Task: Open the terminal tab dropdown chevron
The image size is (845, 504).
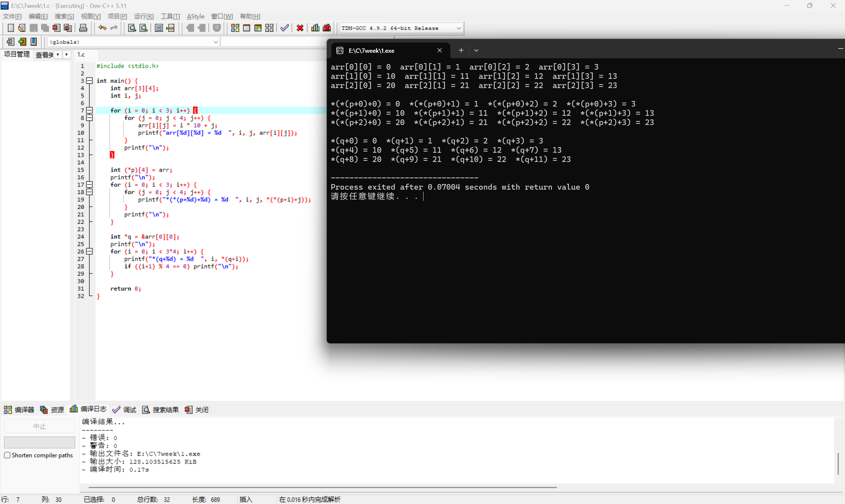Action: pyautogui.click(x=476, y=50)
